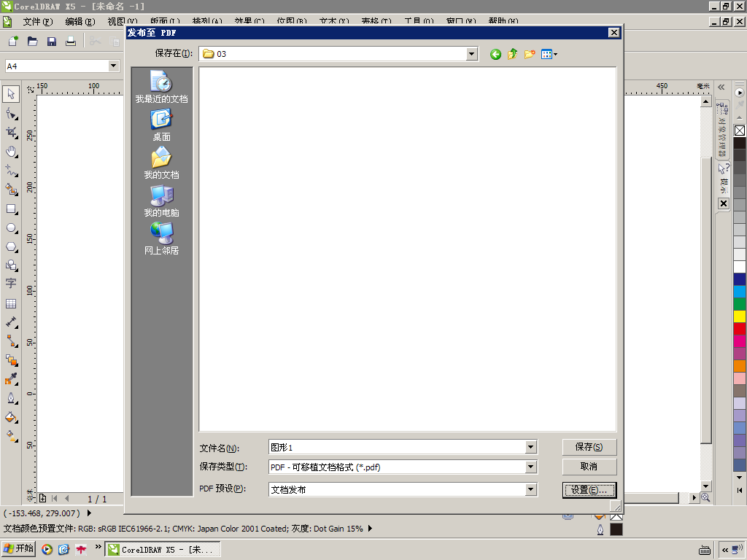The image size is (747, 560).
Task: Pick the green color swatch
Action: pyautogui.click(x=740, y=304)
